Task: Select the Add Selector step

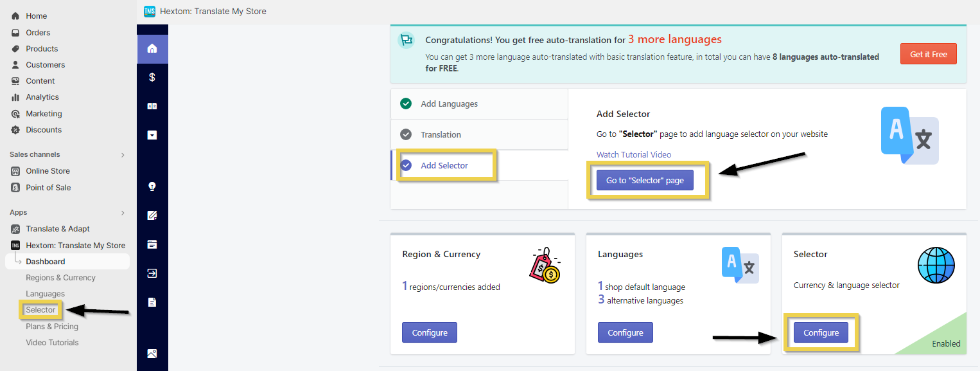Action: pos(444,166)
